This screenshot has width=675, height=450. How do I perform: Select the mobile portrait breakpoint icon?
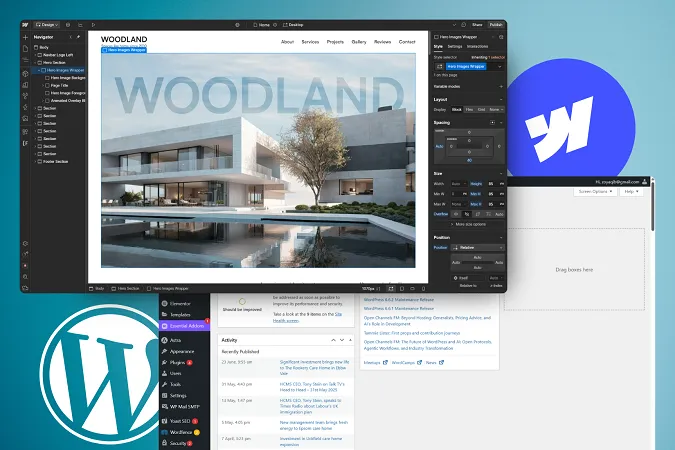pos(423,289)
